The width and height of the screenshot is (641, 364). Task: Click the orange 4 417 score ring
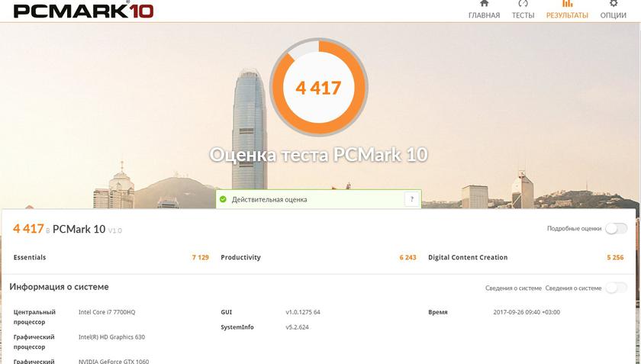pos(318,88)
